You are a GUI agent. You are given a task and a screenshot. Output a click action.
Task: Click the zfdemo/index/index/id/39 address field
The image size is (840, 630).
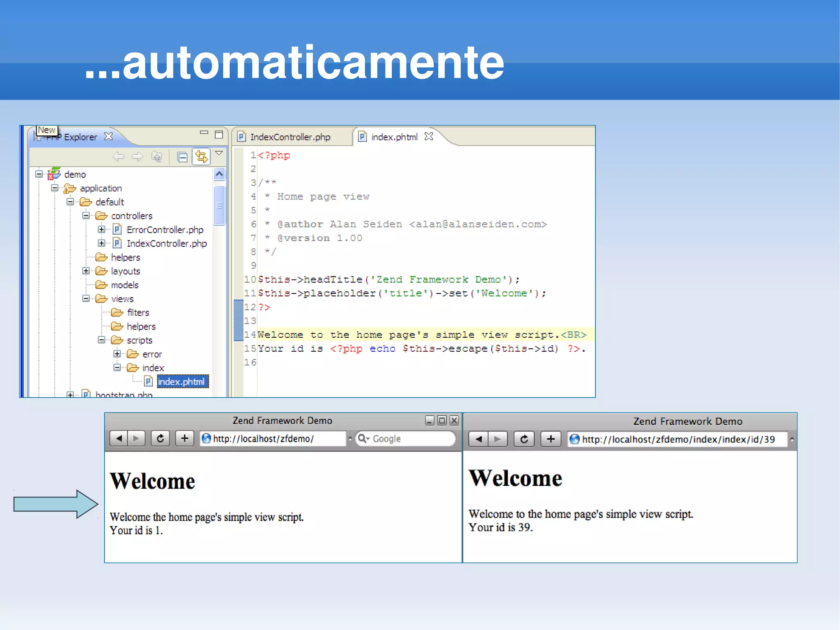[x=678, y=439]
